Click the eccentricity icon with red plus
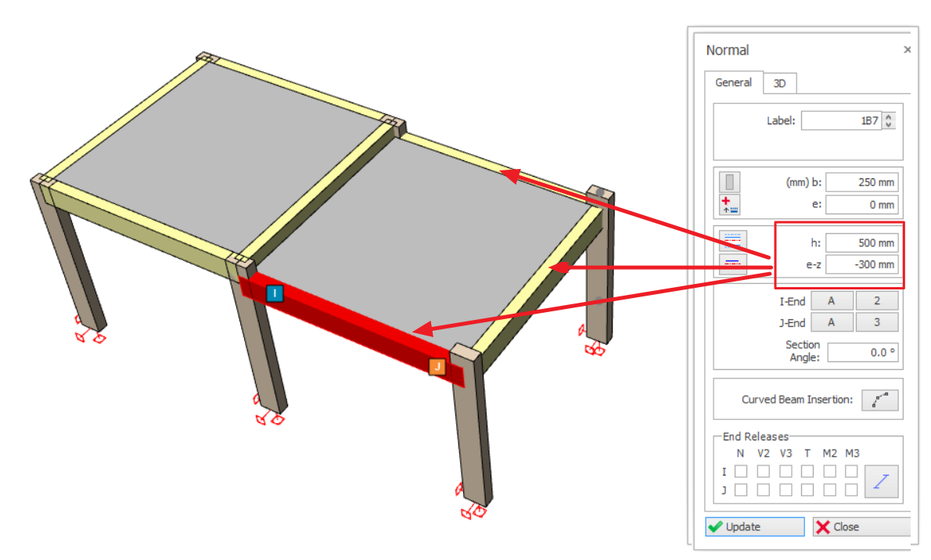Image resolution: width=931 pixels, height=560 pixels. (729, 205)
